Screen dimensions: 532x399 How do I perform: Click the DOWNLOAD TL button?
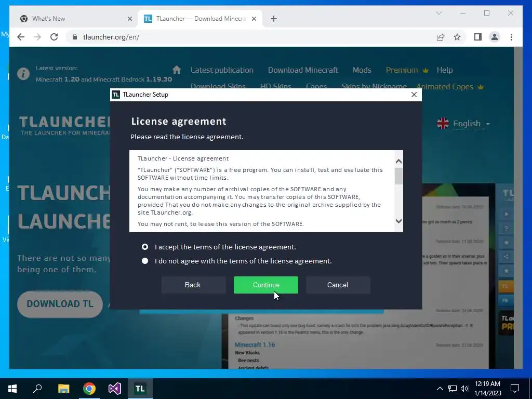click(x=60, y=303)
